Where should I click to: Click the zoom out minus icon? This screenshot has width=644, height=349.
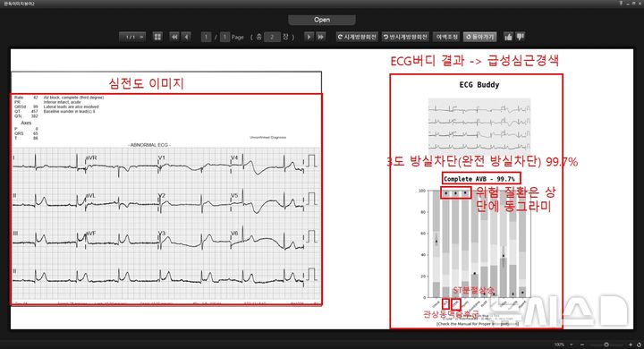(582, 345)
